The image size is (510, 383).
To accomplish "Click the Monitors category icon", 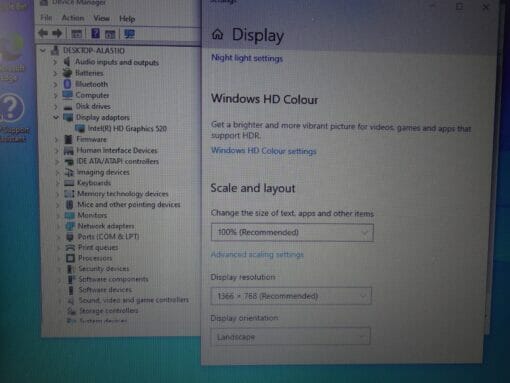I will (70, 215).
